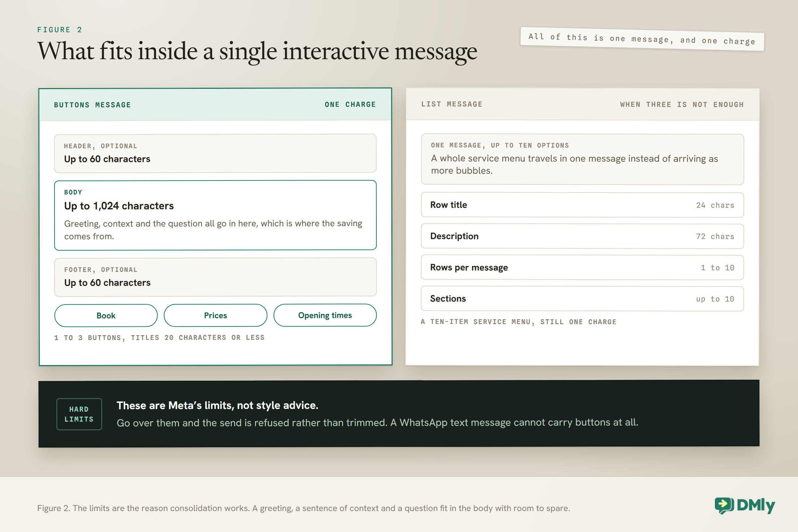Click the FOOTER, OPTIONAL card
Viewport: 798px width, 532px height.
(x=215, y=277)
